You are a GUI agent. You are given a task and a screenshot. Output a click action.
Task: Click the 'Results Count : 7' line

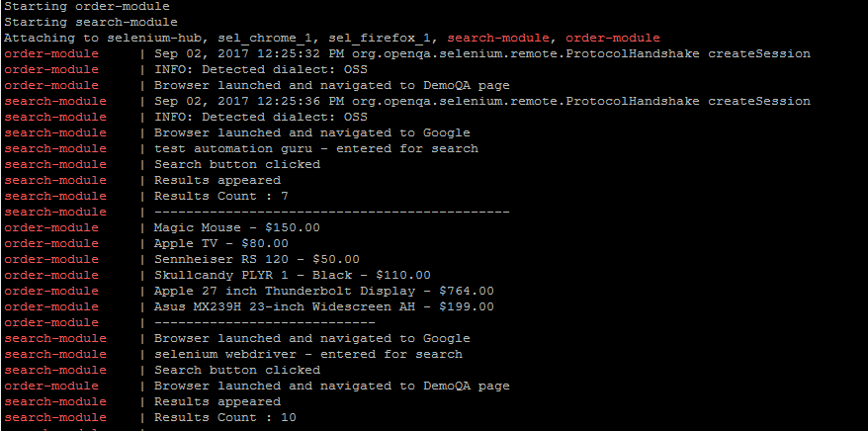tap(220, 197)
